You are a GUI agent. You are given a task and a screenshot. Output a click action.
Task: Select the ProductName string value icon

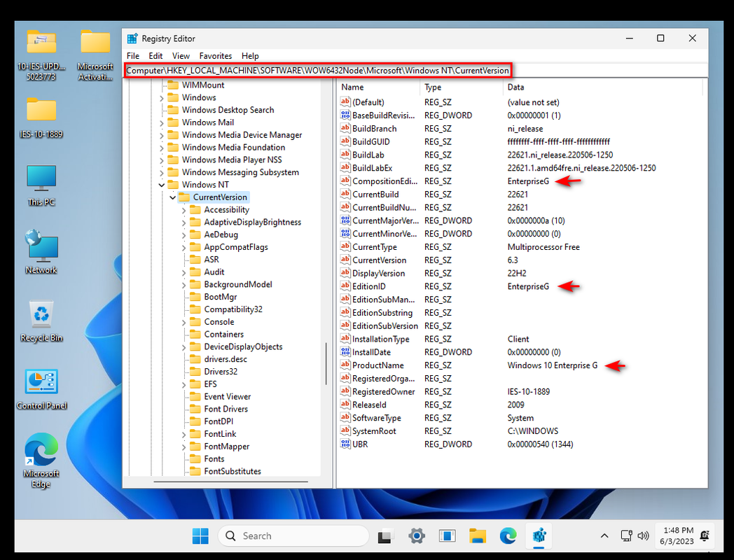click(x=345, y=365)
